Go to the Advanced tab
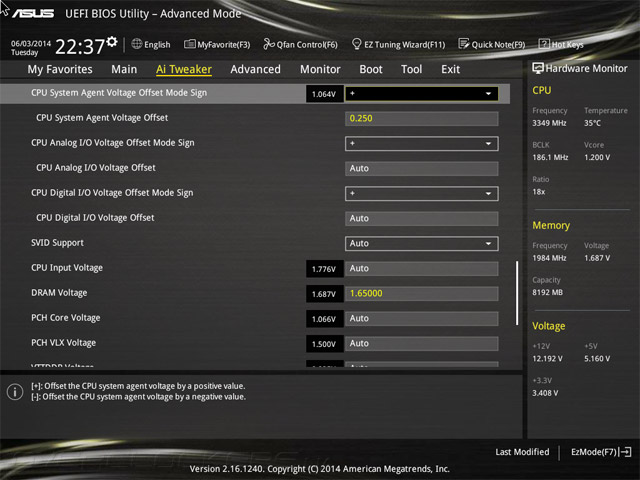 [256, 69]
